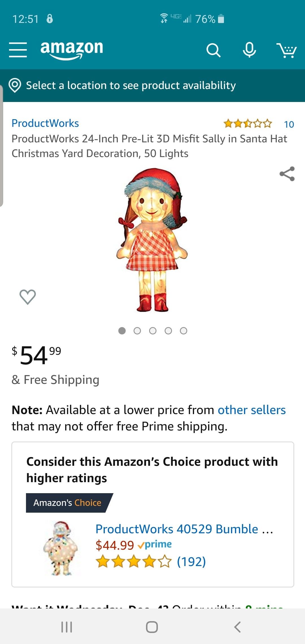Tap the Misfit Sally product image
Image resolution: width=305 pixels, height=644 pixels.
(x=152, y=240)
